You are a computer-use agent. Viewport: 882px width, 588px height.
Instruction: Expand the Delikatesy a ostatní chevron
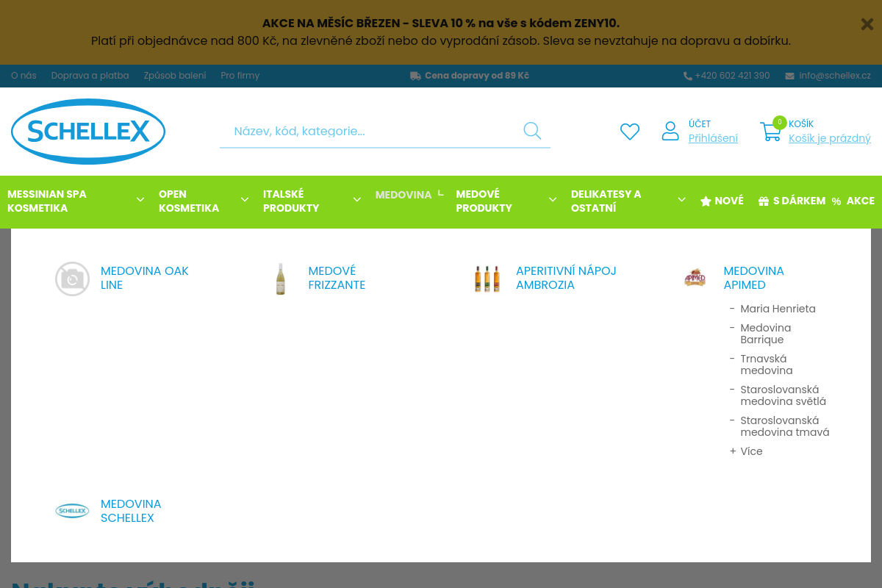point(681,200)
